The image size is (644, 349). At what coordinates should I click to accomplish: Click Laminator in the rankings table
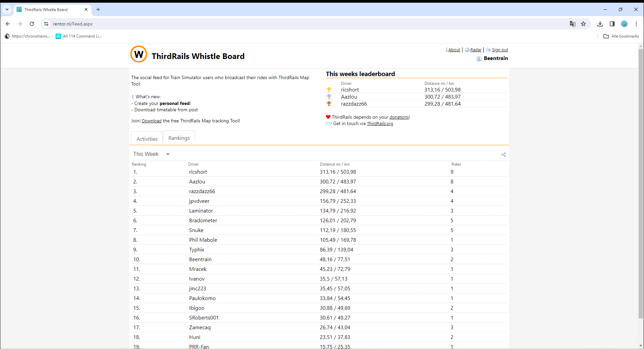tap(201, 211)
